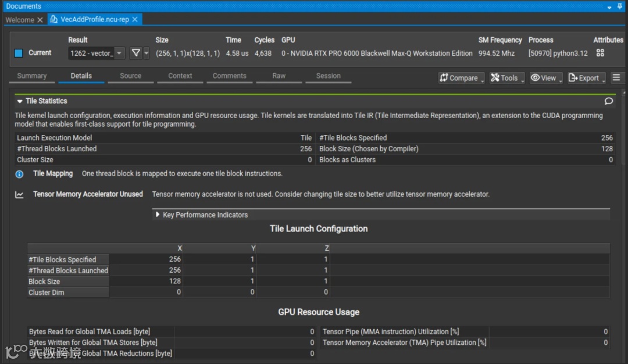Click the GPU name value text
This screenshot has width=628, height=364.
377,53
